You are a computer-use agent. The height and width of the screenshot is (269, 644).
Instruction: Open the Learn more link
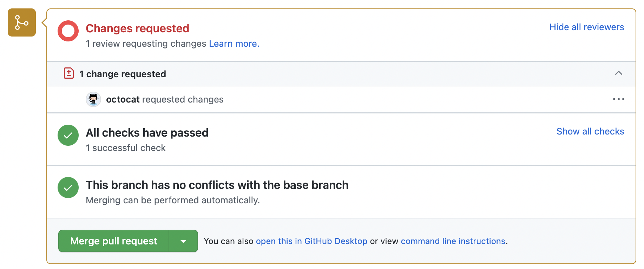[234, 44]
